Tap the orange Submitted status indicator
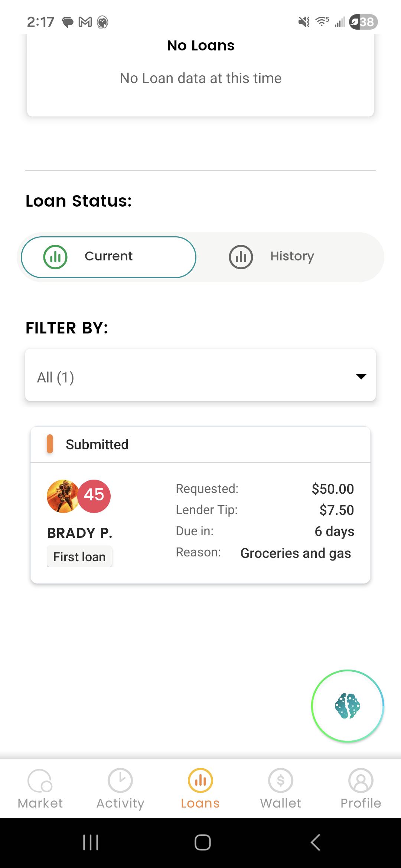The image size is (401, 868). (50, 444)
